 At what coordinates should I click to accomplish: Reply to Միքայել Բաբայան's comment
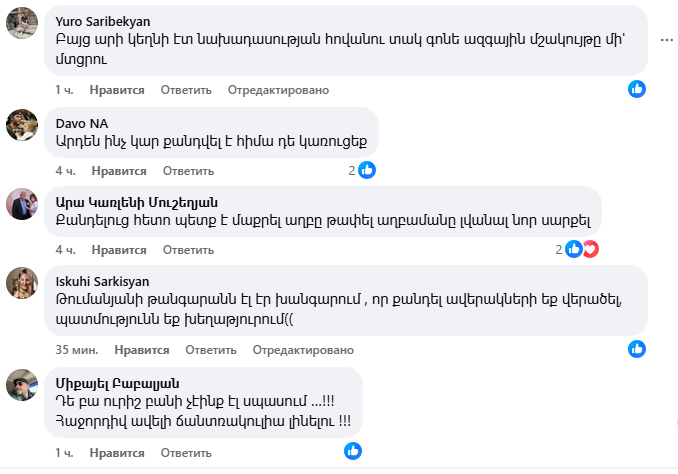(x=186, y=453)
